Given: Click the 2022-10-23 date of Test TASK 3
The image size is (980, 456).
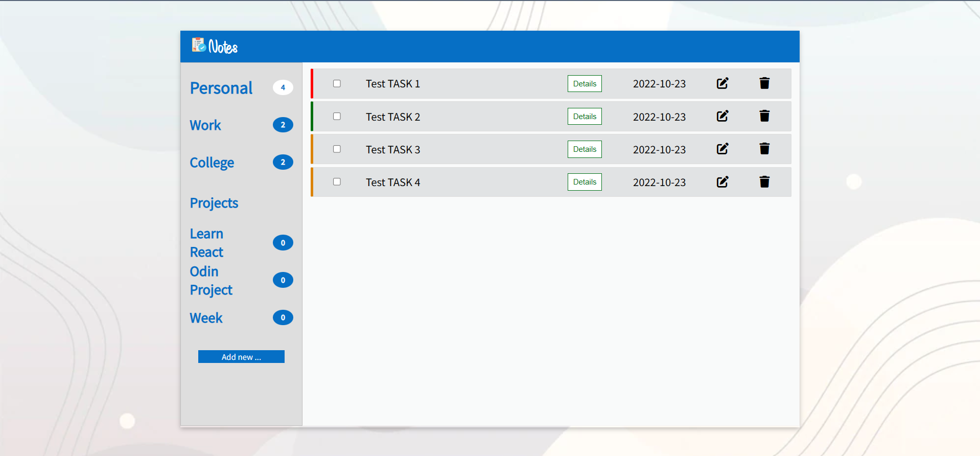Looking at the screenshot, I should point(659,150).
